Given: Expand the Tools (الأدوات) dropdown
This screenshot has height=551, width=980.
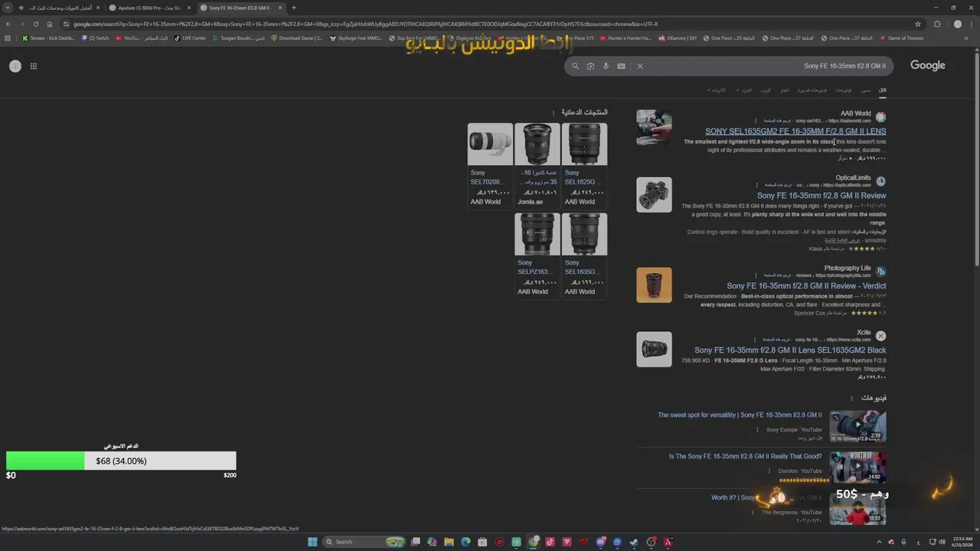Looking at the screenshot, I should point(717,90).
